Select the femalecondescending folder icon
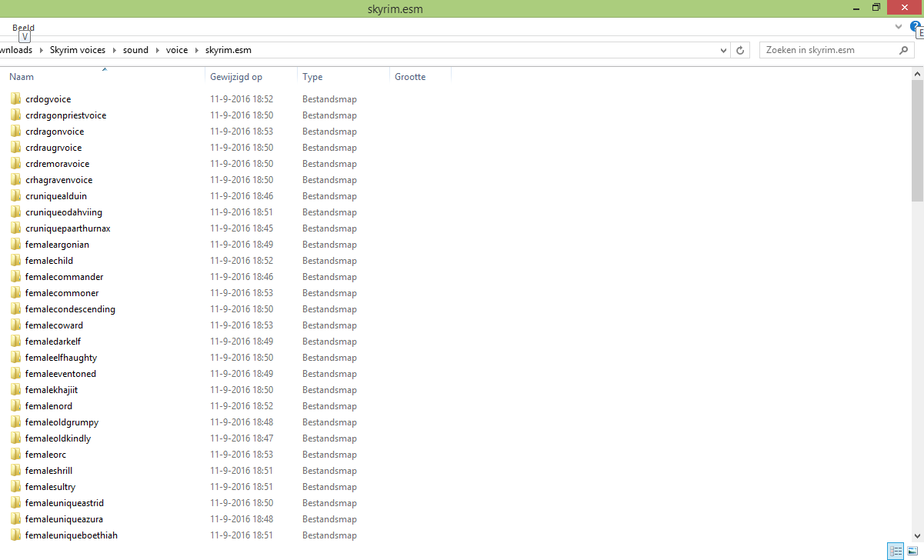Image resolution: width=924 pixels, height=560 pixels. click(x=15, y=309)
